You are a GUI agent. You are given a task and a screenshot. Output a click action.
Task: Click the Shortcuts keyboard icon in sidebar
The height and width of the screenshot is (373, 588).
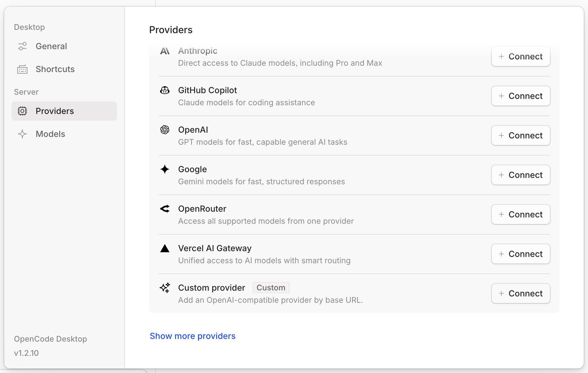coord(22,69)
